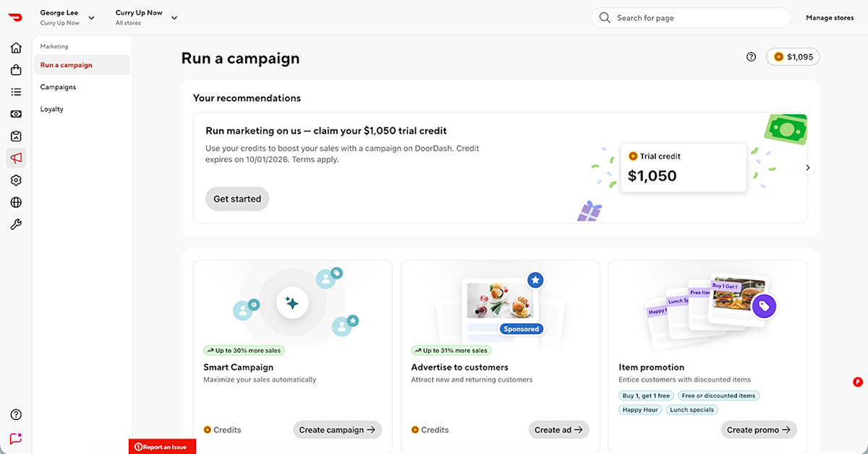Open the Settings gear icon in sidebar

(16, 180)
